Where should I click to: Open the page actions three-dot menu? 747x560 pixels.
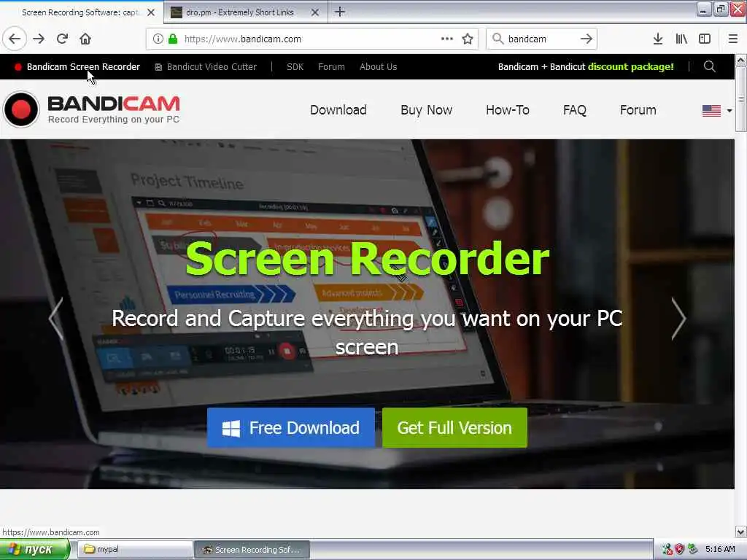click(x=447, y=39)
